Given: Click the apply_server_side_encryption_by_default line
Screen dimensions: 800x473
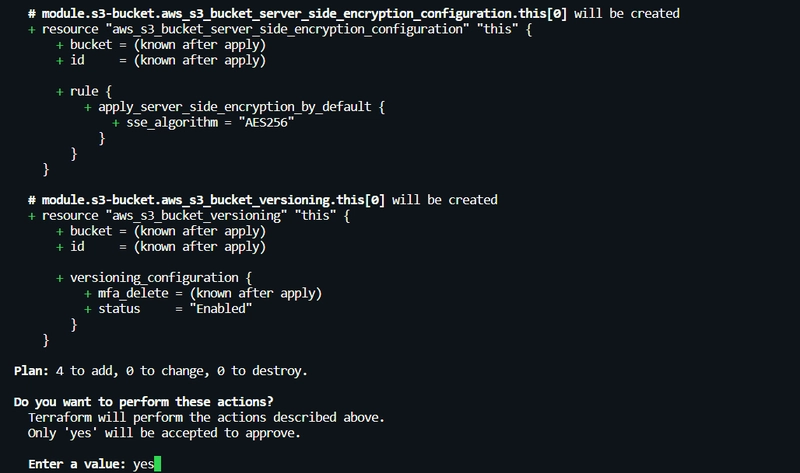Looking at the screenshot, I should [235, 107].
